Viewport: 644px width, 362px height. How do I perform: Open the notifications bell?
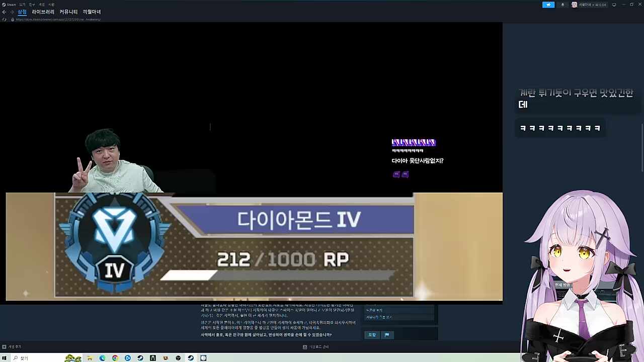tap(562, 5)
